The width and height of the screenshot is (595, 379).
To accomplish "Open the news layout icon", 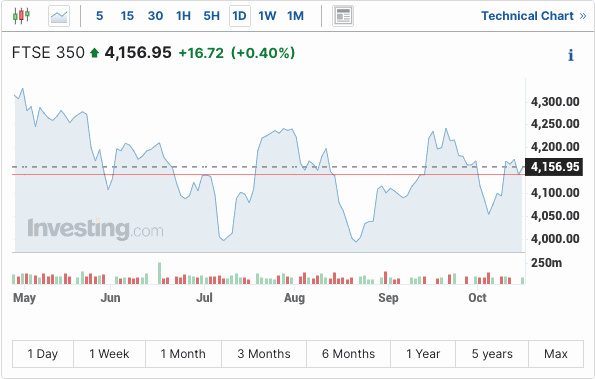I will pyautogui.click(x=343, y=16).
